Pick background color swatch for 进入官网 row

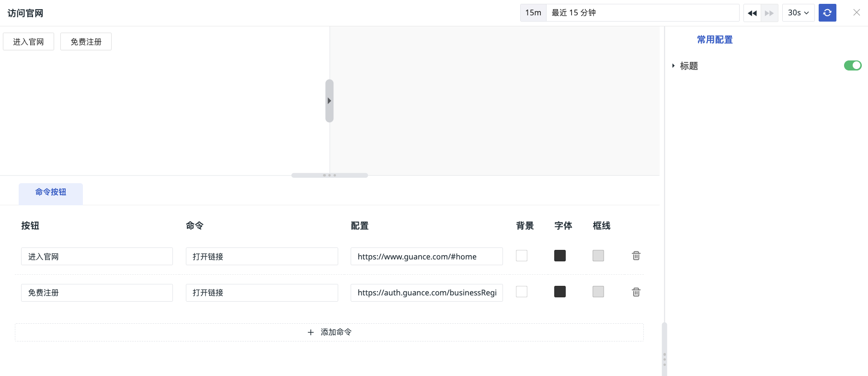522,256
